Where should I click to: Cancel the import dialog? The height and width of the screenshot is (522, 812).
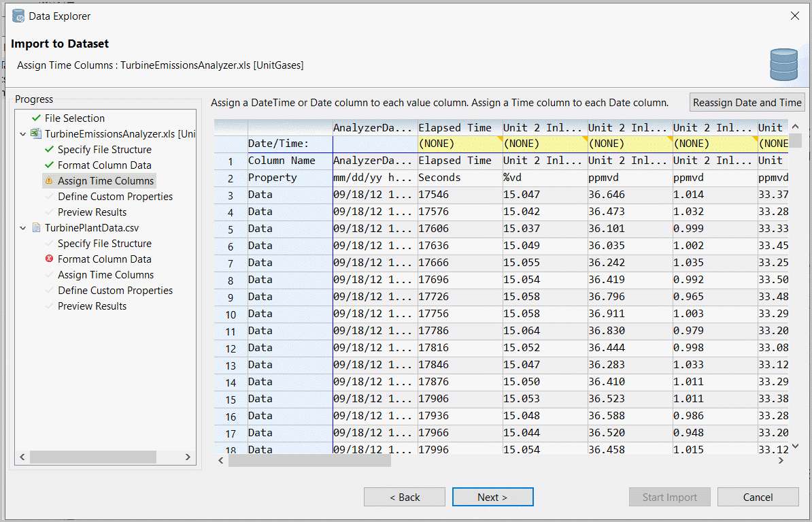[758, 497]
